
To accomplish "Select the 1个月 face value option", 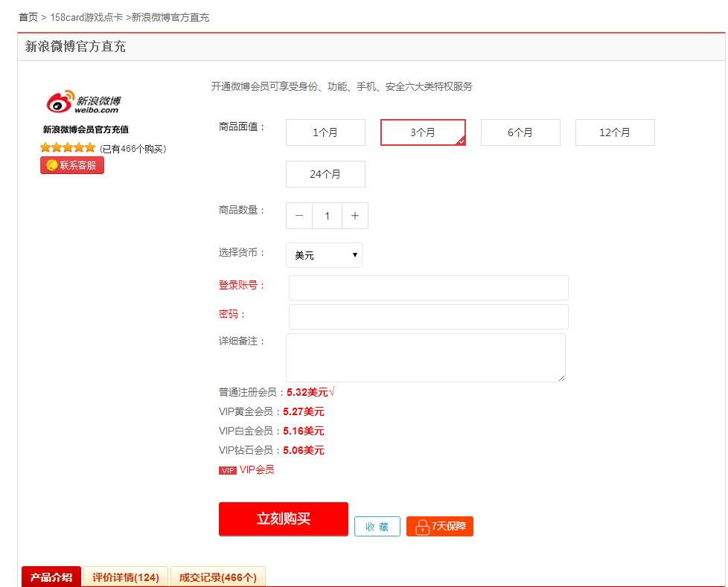I will (325, 132).
